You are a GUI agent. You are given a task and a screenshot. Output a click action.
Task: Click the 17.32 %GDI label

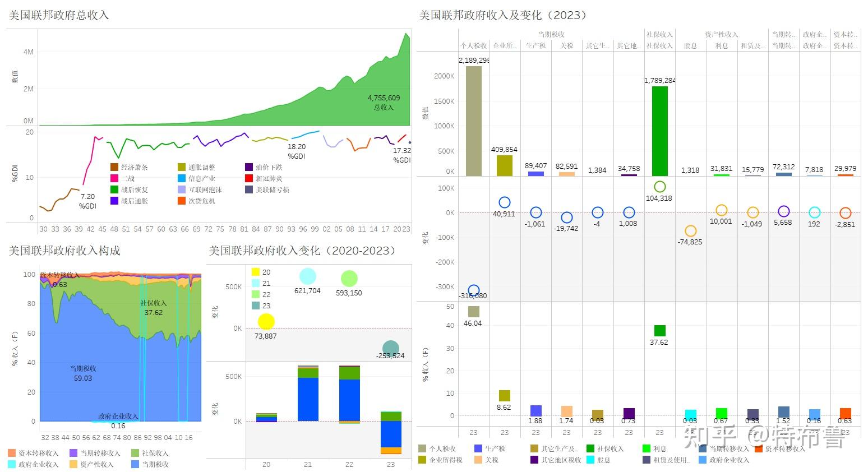coord(401,155)
